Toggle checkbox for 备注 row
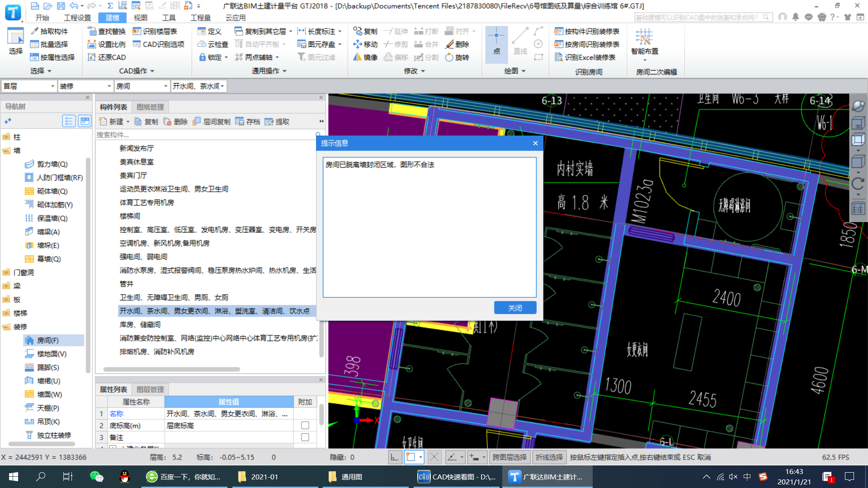Image resolution: width=868 pixels, height=488 pixels. (x=305, y=437)
